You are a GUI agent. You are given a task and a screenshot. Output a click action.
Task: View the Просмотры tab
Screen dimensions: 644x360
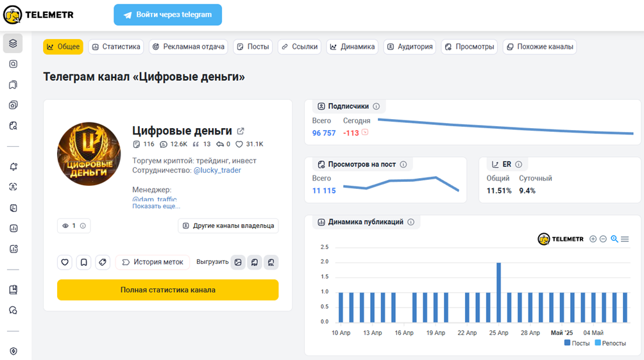click(470, 47)
